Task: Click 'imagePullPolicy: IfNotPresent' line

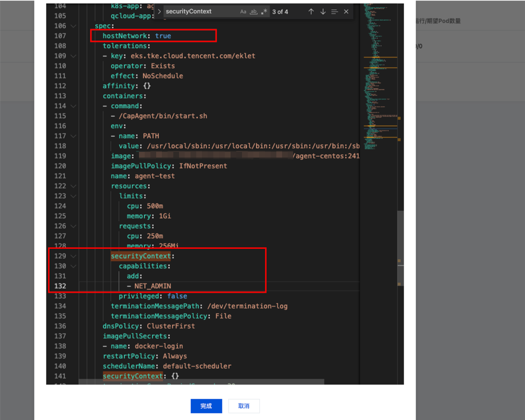Action: click(169, 166)
